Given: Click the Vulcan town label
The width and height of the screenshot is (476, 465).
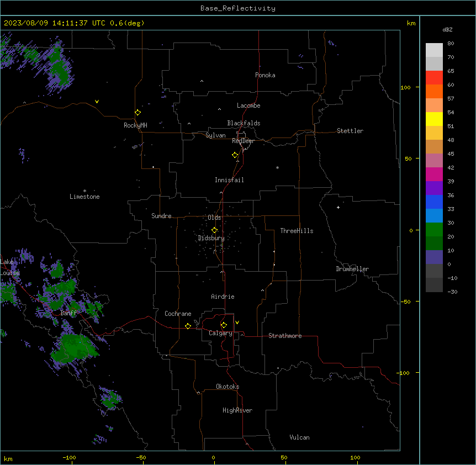Looking at the screenshot, I should pos(299,437).
